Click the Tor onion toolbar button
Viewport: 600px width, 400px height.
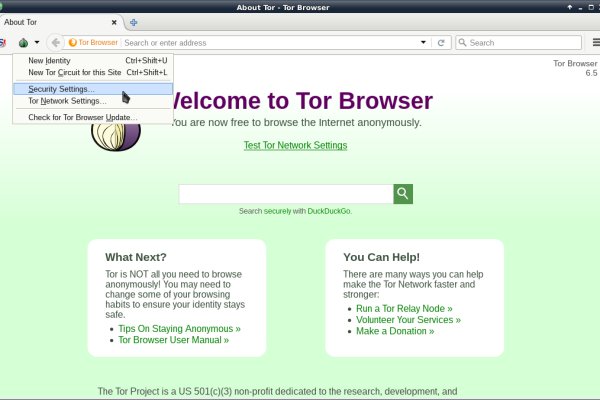coord(24,42)
